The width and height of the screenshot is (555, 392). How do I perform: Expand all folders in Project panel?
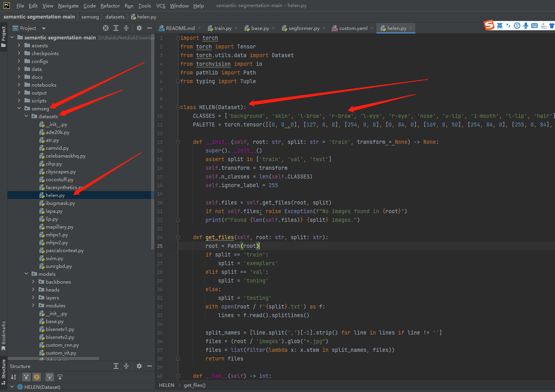pyautogui.click(x=116, y=28)
